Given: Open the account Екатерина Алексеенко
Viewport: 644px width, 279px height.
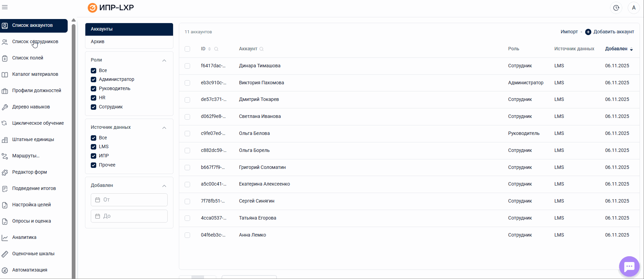Looking at the screenshot, I should [265, 184].
